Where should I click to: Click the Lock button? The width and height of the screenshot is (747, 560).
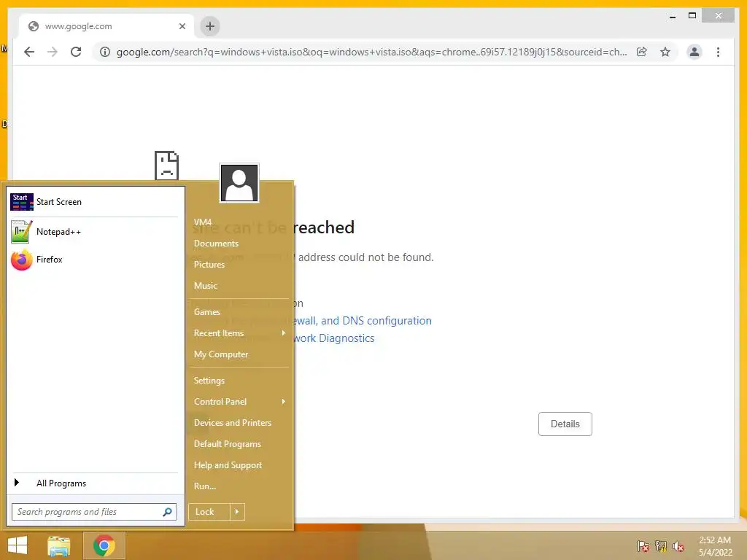coord(209,512)
